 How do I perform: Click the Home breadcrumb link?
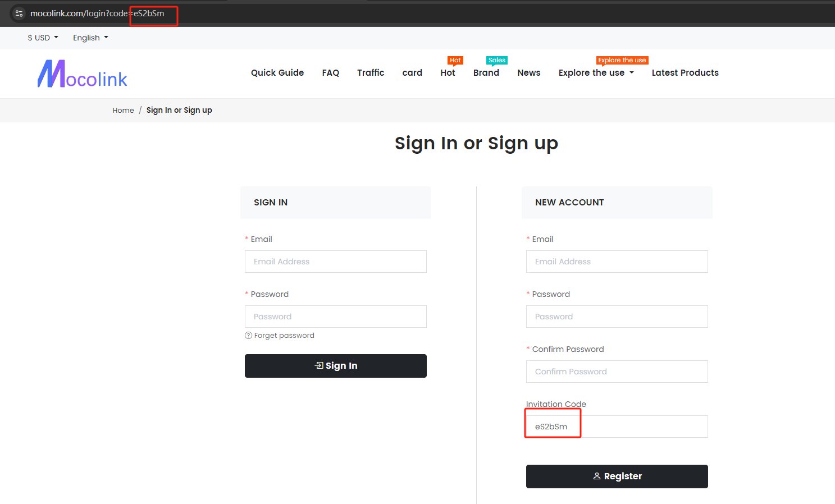(x=123, y=111)
